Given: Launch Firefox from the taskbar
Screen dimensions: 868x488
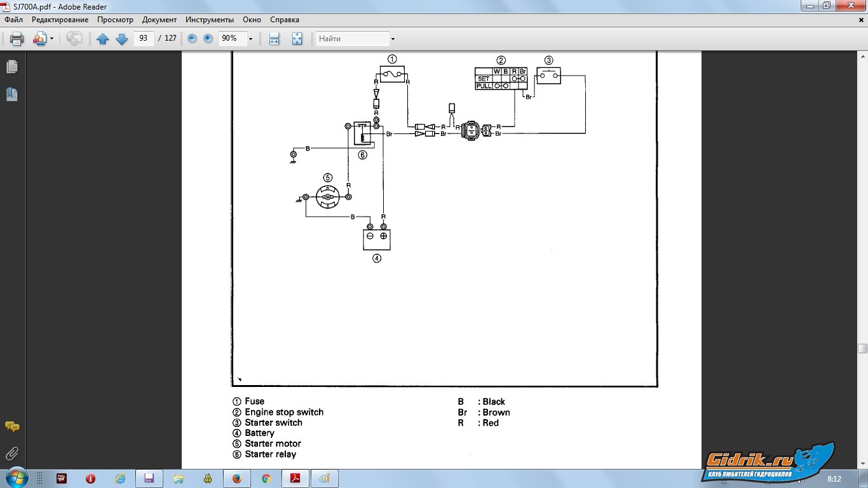Looking at the screenshot, I should click(x=237, y=478).
